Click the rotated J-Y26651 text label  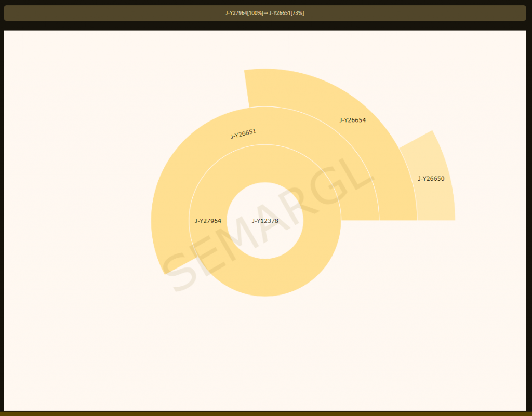(243, 134)
